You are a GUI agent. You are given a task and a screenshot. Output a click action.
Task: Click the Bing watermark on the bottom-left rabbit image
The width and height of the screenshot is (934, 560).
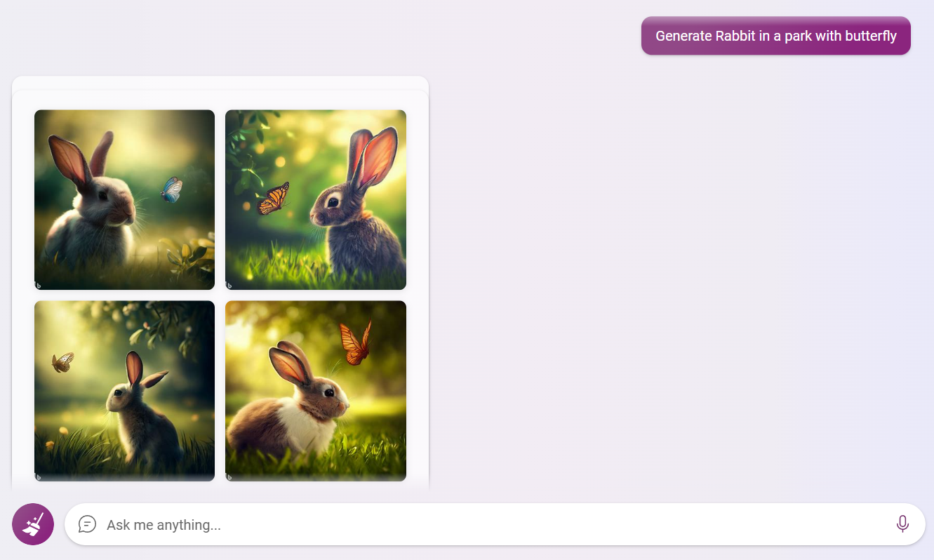pos(39,475)
